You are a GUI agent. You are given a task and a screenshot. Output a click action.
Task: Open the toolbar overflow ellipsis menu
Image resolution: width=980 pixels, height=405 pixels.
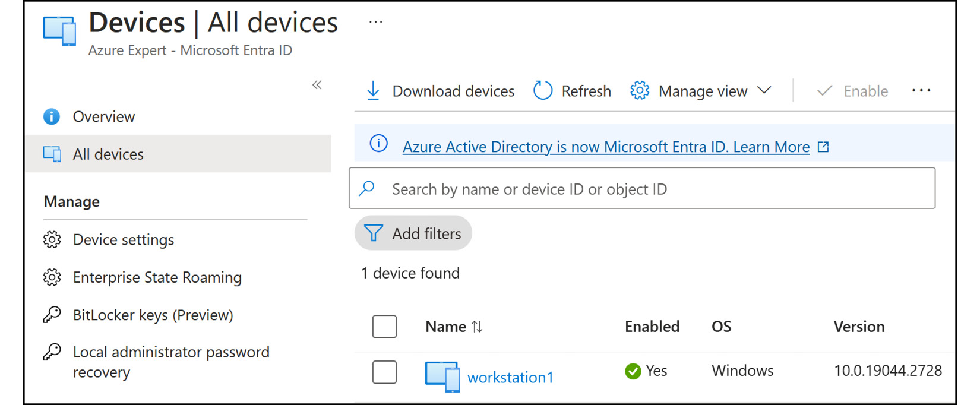point(921,90)
